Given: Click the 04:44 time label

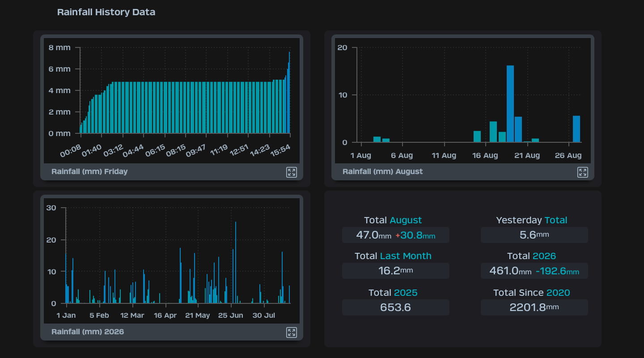Looking at the screenshot, I should 133,150.
